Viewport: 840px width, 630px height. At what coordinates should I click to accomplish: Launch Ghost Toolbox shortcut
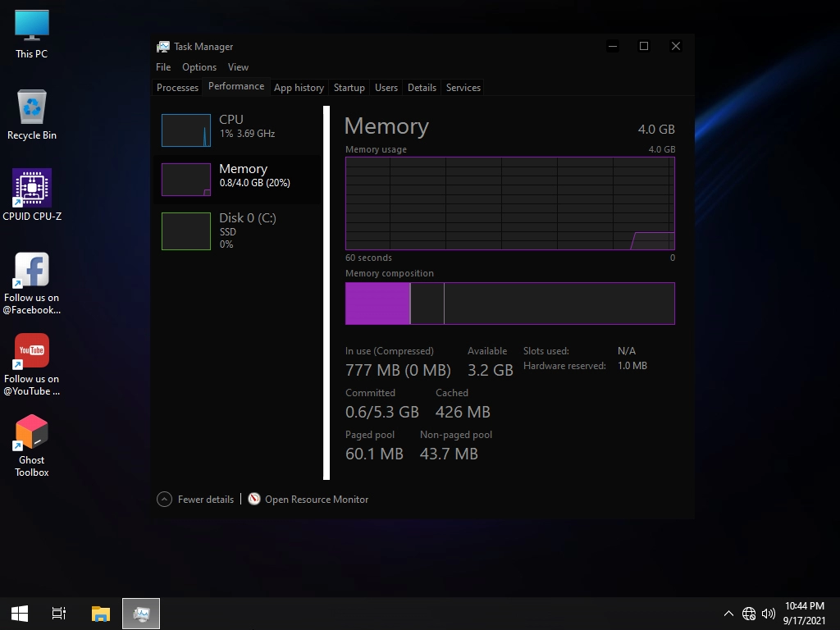(32, 445)
